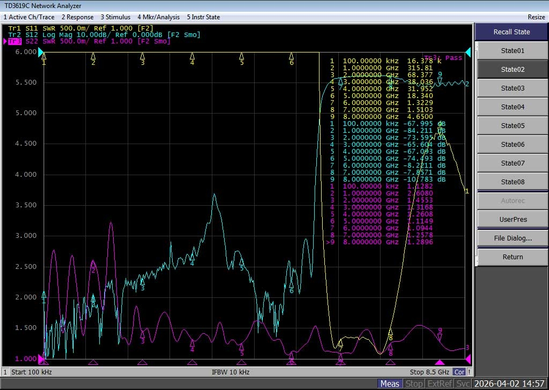Click the date and time display

tap(509, 384)
